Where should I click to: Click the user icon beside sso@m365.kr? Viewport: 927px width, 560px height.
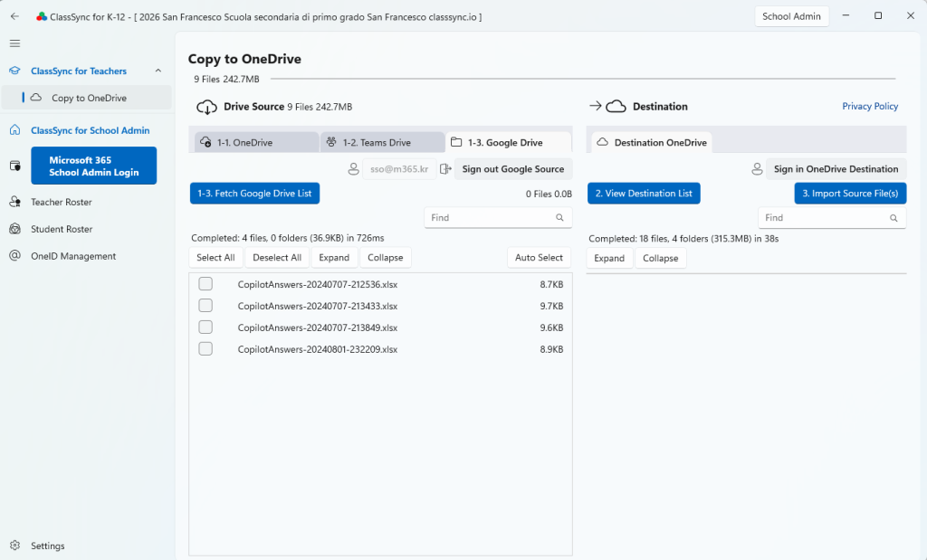click(x=353, y=169)
